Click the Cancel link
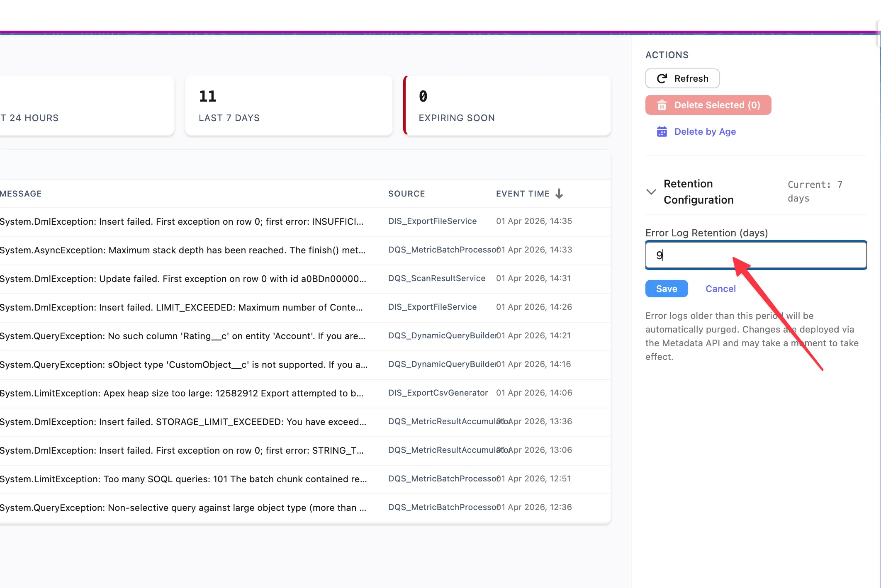The width and height of the screenshot is (881, 588). pos(720,288)
